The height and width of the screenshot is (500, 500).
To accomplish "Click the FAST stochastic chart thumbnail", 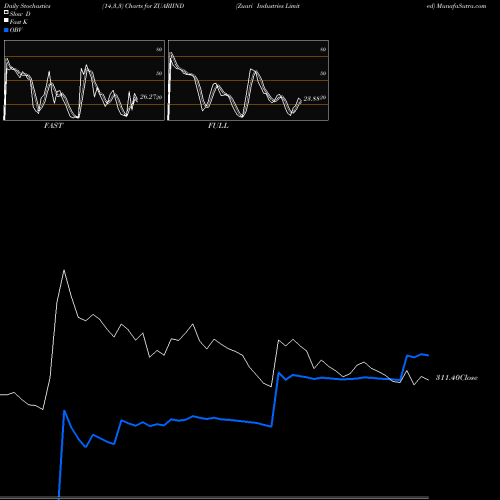I will pos(84,80).
